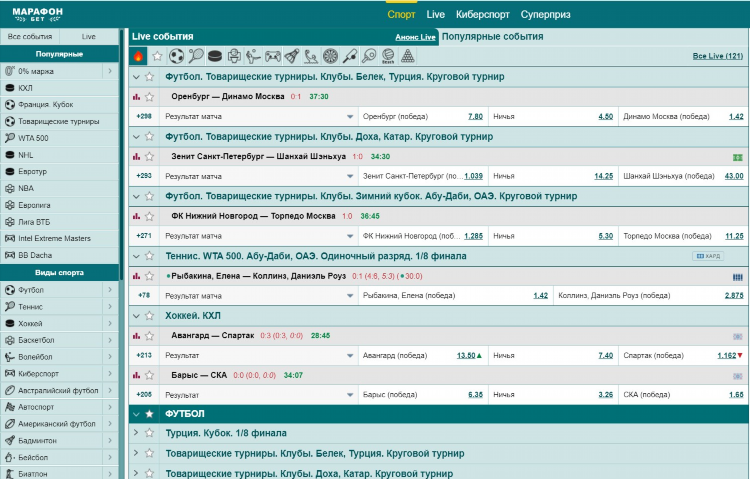Select the darts board filter icon
The height and width of the screenshot is (479, 750).
pyautogui.click(x=331, y=56)
